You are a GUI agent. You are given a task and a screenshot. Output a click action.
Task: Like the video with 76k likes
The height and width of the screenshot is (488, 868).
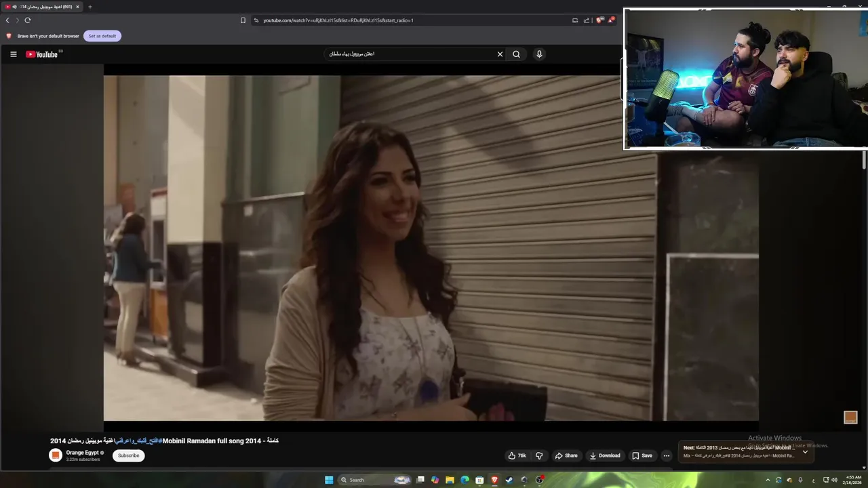pos(517,455)
